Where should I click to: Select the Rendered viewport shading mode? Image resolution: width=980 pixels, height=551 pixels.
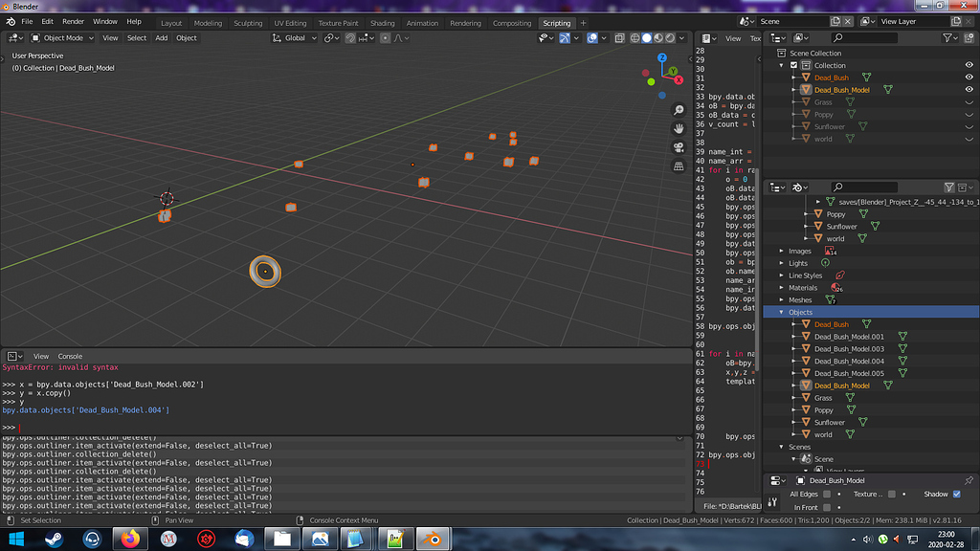click(669, 37)
